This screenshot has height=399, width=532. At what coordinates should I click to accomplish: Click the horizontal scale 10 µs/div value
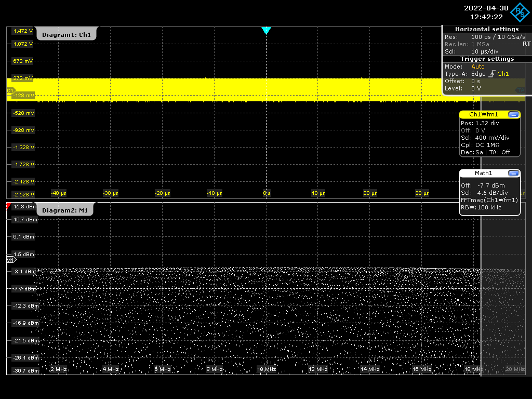coord(485,51)
